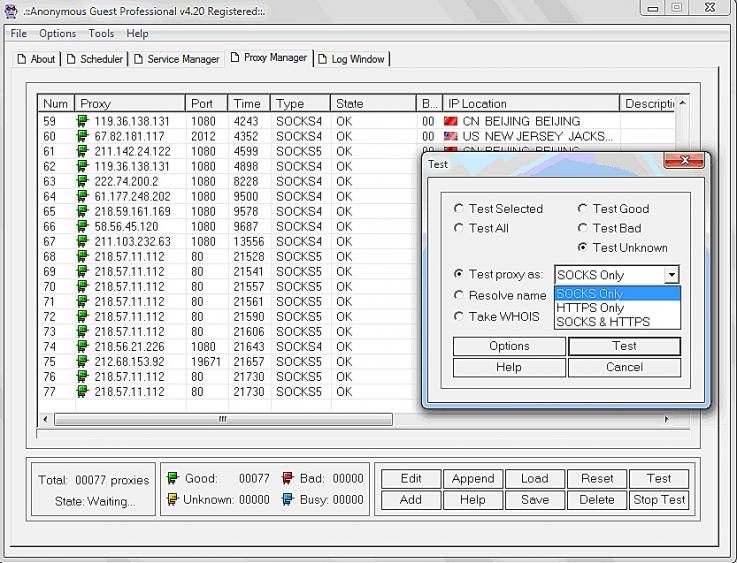
Task: Click the Add button
Action: click(x=411, y=500)
